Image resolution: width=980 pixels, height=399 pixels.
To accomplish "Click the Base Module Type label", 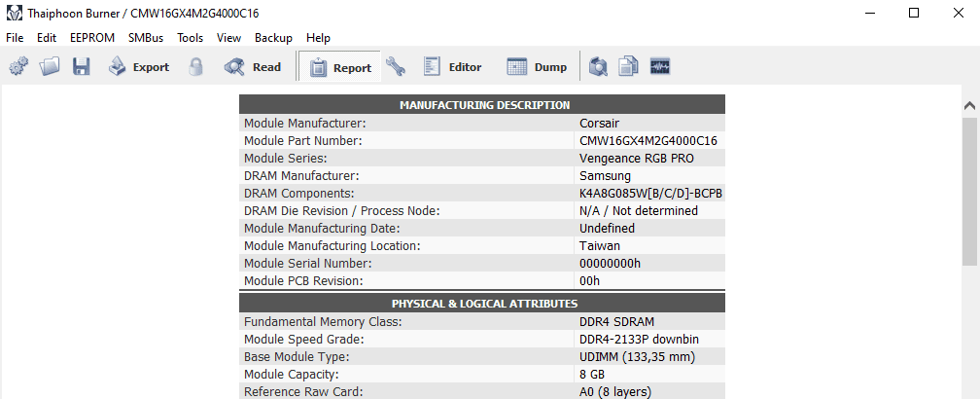I will 297,357.
